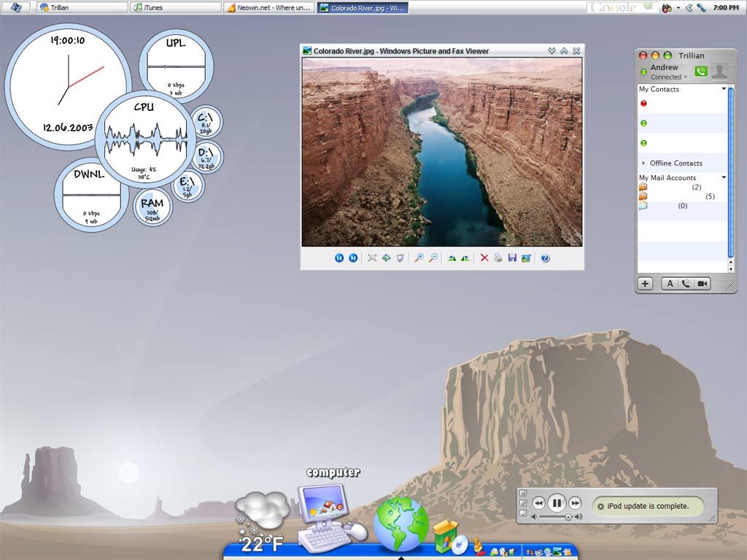747x560 pixels.
Task: Toggle the green call button in Trillian
Action: (700, 71)
